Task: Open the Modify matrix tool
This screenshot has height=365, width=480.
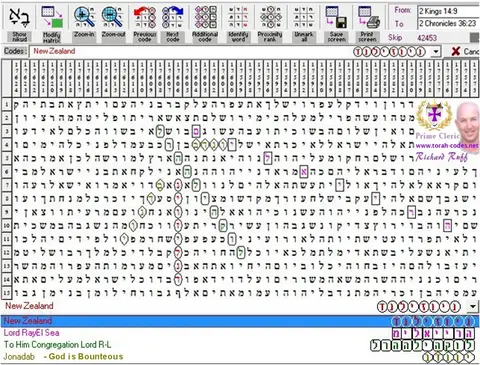Action: 52,22
